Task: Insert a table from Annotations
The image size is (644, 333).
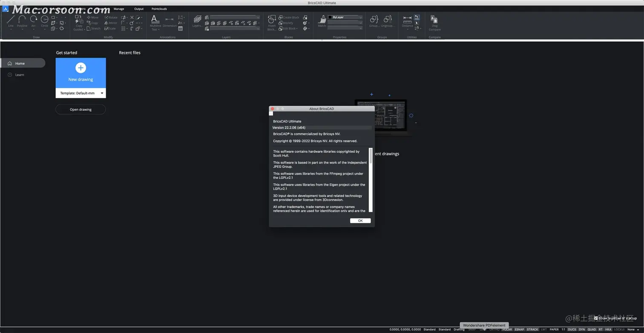Action: point(181,29)
